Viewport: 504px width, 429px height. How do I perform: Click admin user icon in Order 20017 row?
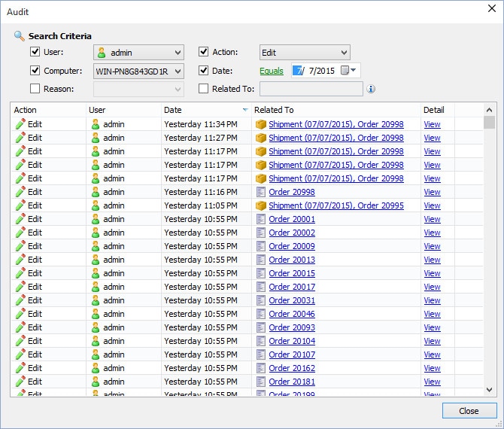click(96, 287)
